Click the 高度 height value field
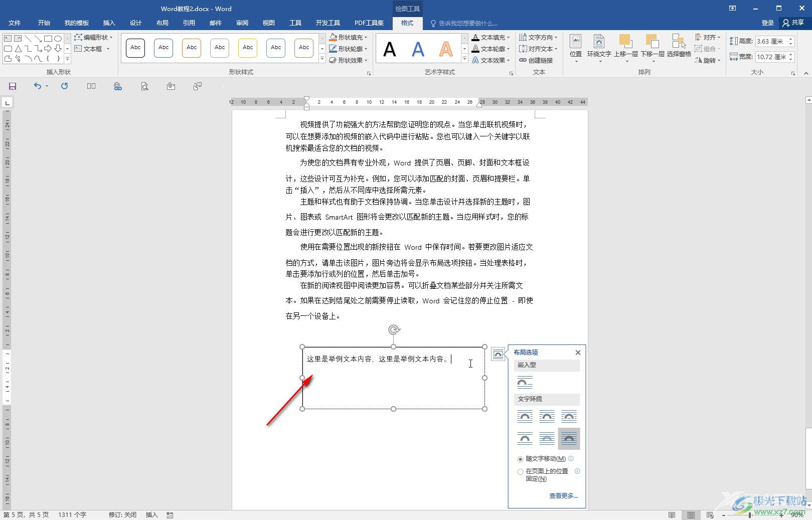 (772, 41)
